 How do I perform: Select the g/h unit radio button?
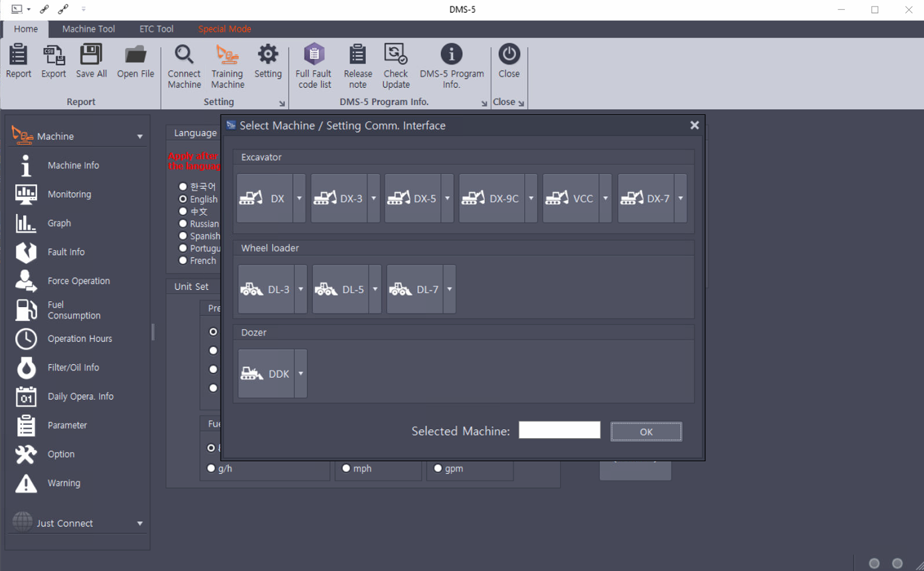coord(211,469)
